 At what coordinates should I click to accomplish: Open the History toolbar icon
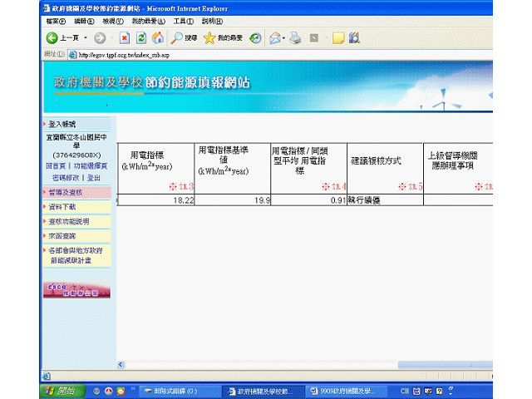pyautogui.click(x=256, y=38)
